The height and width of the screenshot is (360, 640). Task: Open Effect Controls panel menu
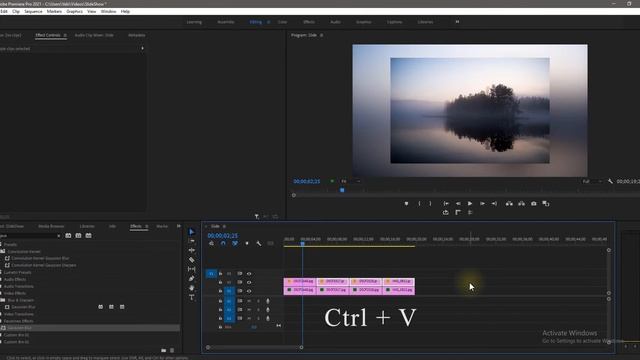[x=65, y=36]
